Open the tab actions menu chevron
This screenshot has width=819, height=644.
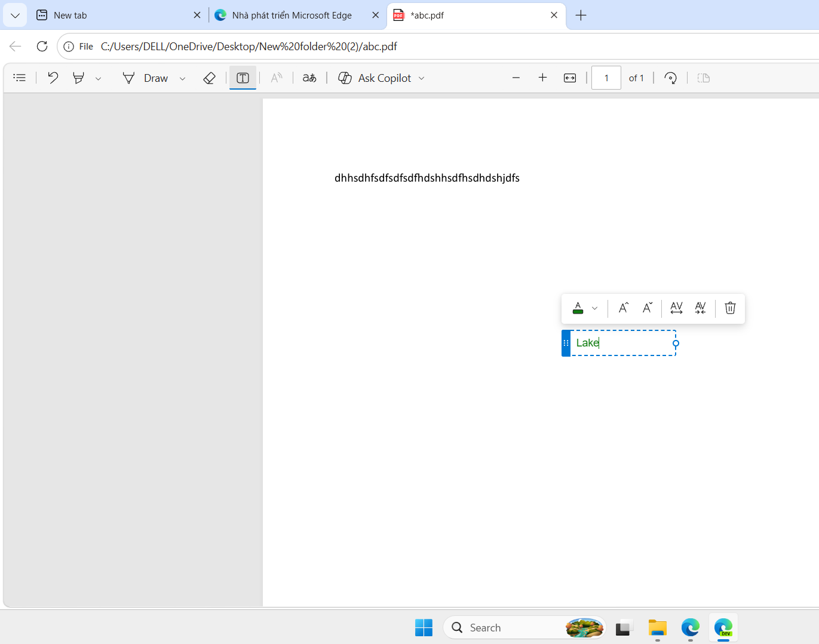click(x=15, y=16)
